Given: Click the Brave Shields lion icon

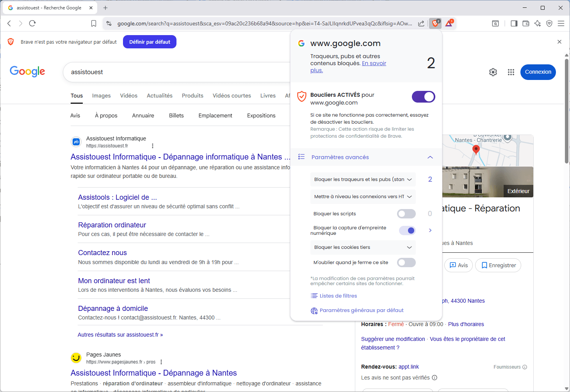Looking at the screenshot, I should pos(435,23).
